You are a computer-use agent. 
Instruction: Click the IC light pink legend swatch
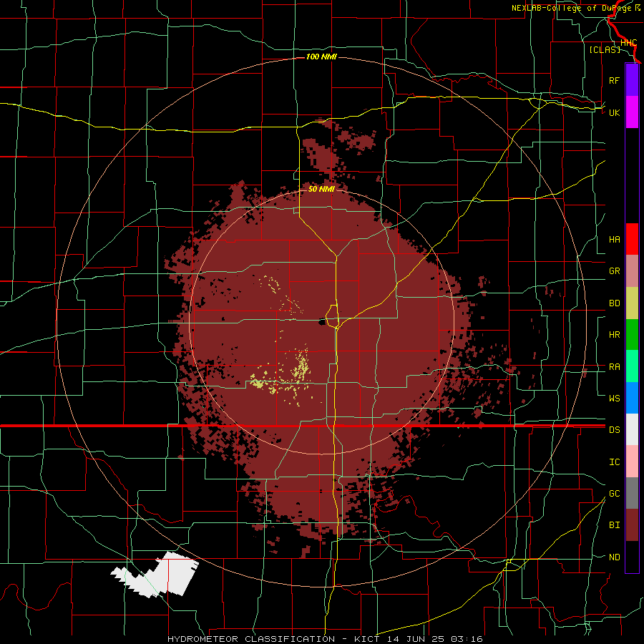632,462
